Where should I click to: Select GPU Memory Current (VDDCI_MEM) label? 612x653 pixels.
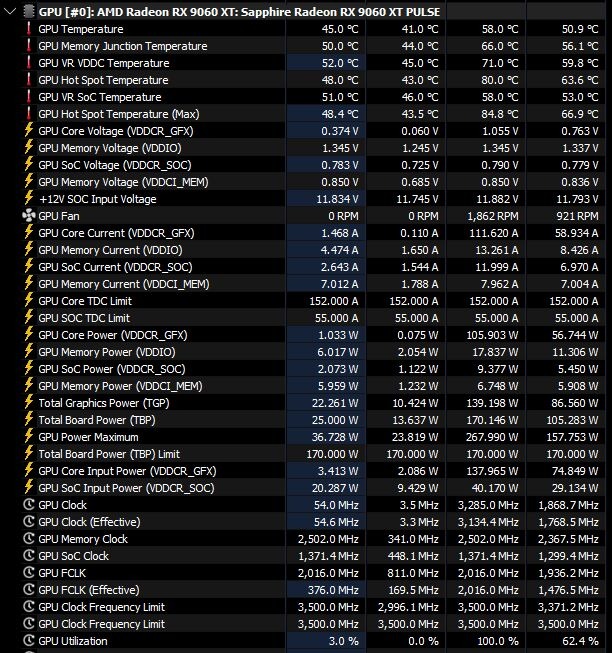tap(124, 284)
